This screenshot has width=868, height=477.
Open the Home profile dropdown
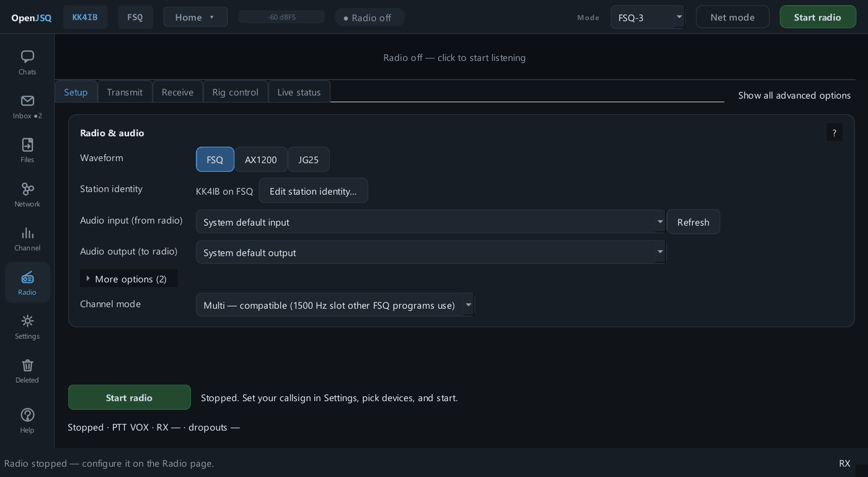click(x=195, y=17)
